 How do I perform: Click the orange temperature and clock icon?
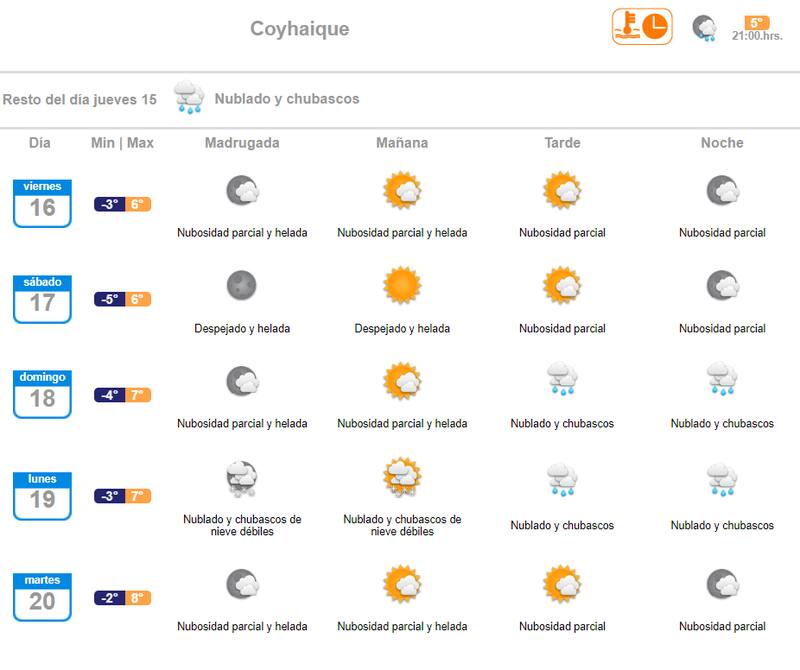(x=642, y=27)
